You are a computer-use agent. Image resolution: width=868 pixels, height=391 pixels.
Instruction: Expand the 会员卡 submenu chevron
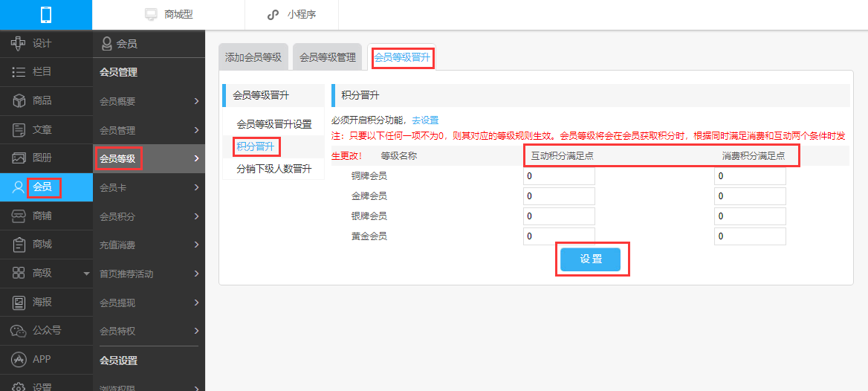coord(196,188)
